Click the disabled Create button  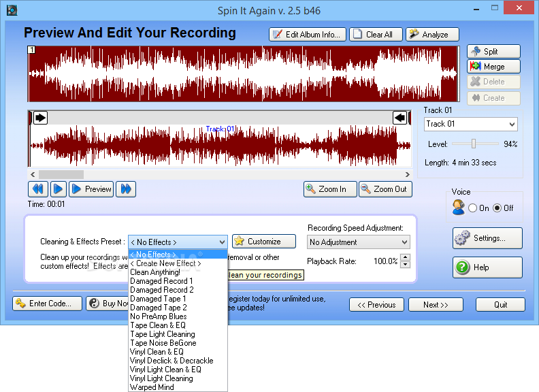coord(493,98)
